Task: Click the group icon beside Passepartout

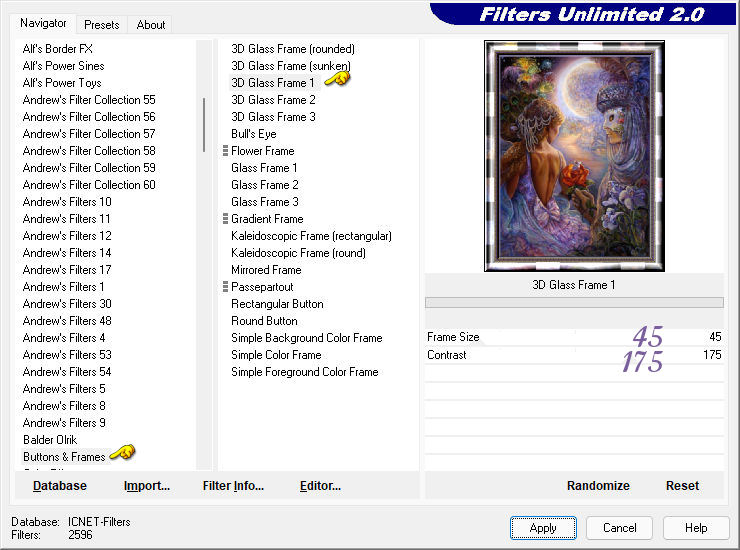Action: click(225, 287)
